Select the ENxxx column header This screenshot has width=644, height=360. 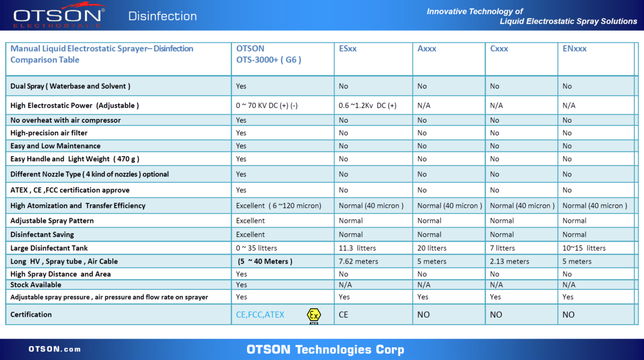tap(575, 49)
